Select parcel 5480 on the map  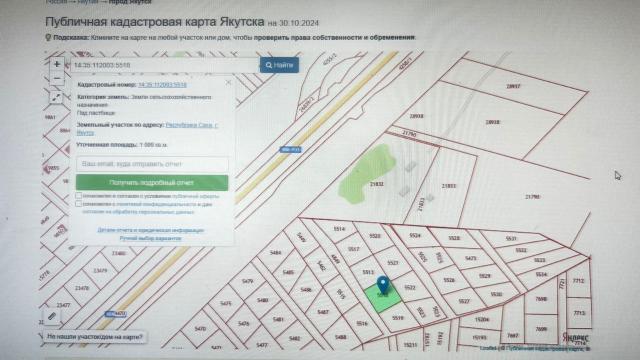262,300
